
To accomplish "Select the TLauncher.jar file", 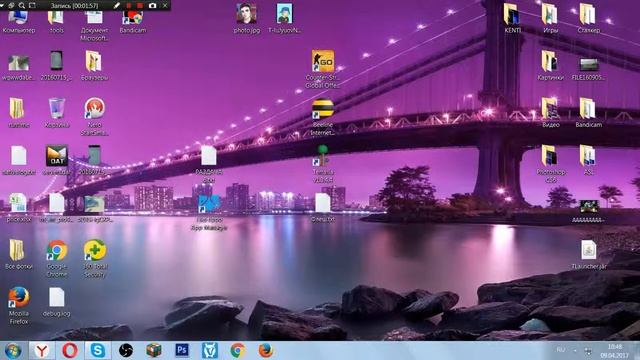I will (x=589, y=255).
